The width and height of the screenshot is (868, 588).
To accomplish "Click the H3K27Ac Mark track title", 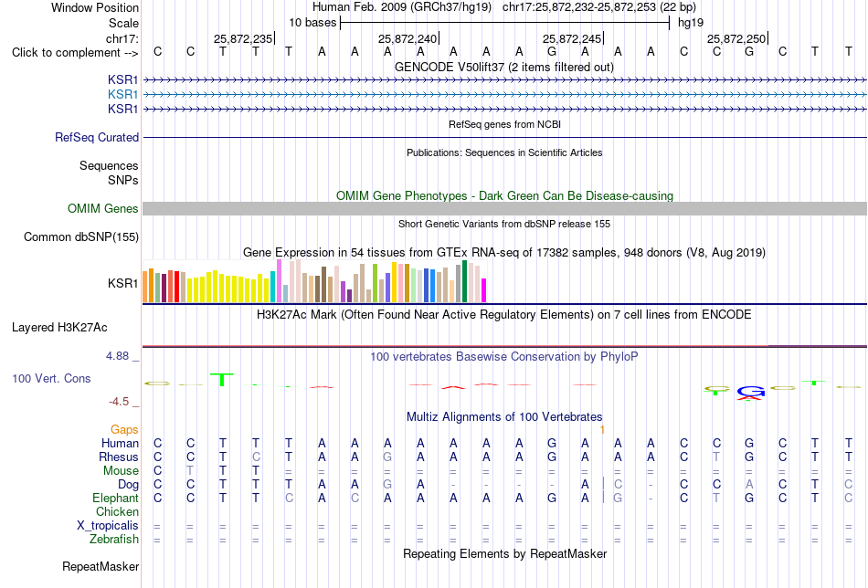I will 504,315.
